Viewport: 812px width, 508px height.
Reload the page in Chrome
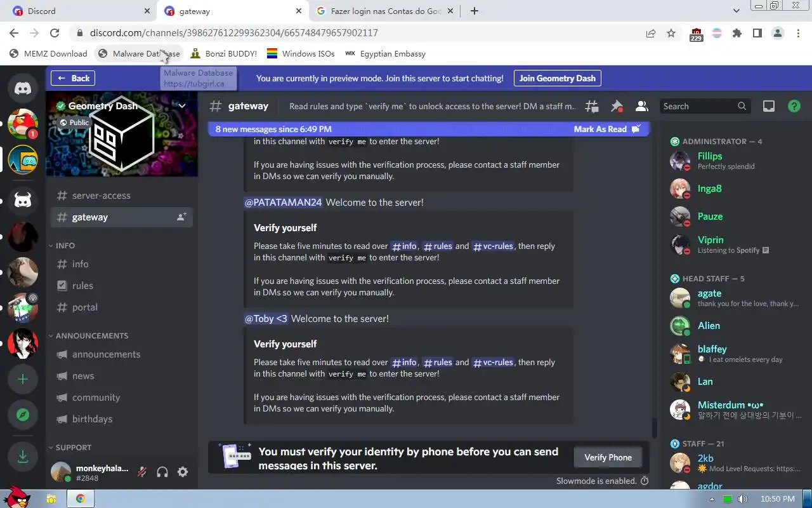[x=55, y=33]
